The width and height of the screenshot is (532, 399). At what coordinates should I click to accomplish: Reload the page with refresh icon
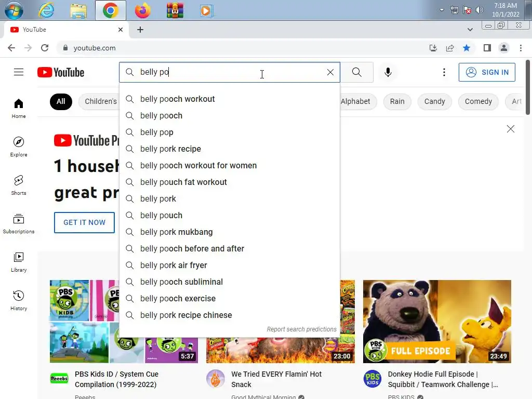click(x=45, y=48)
